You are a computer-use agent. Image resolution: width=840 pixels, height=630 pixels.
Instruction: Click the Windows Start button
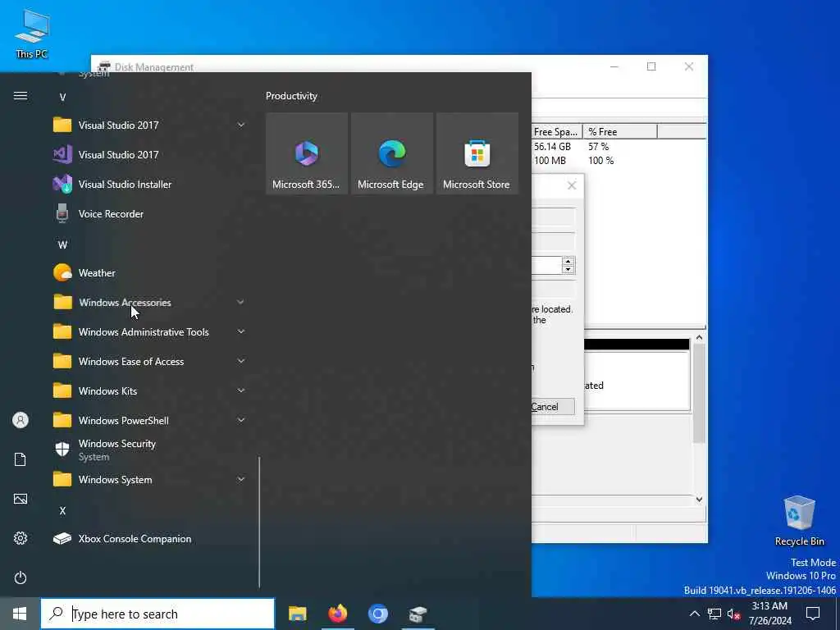point(20,614)
